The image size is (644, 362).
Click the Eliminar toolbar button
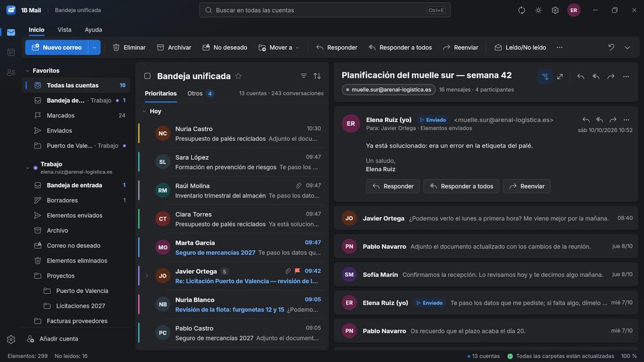click(129, 48)
